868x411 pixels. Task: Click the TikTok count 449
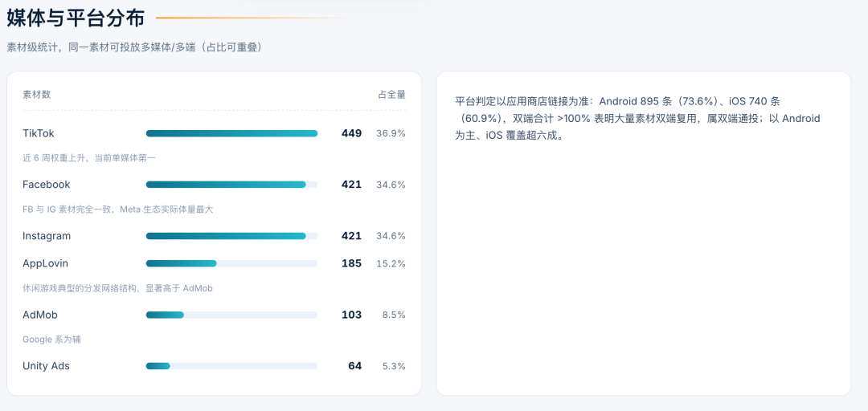(351, 133)
